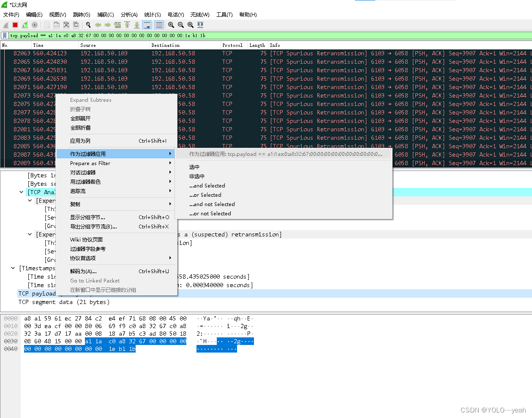Click the tcp.payload display filter field

tap(270, 35)
